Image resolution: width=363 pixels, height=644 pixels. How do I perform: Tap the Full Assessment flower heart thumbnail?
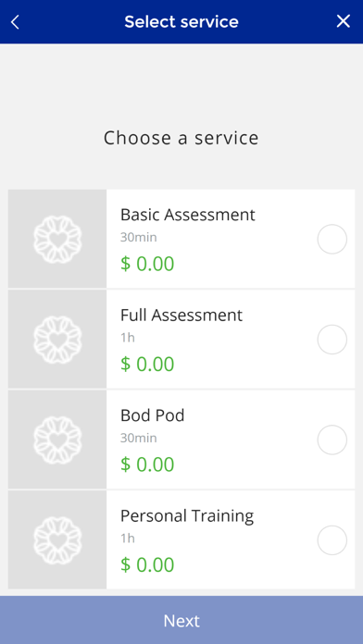57,340
